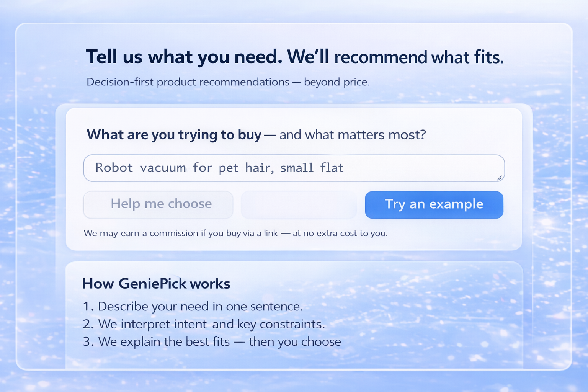The height and width of the screenshot is (392, 588).
Task: Click 'small flat' text in the input
Action: coord(312,168)
